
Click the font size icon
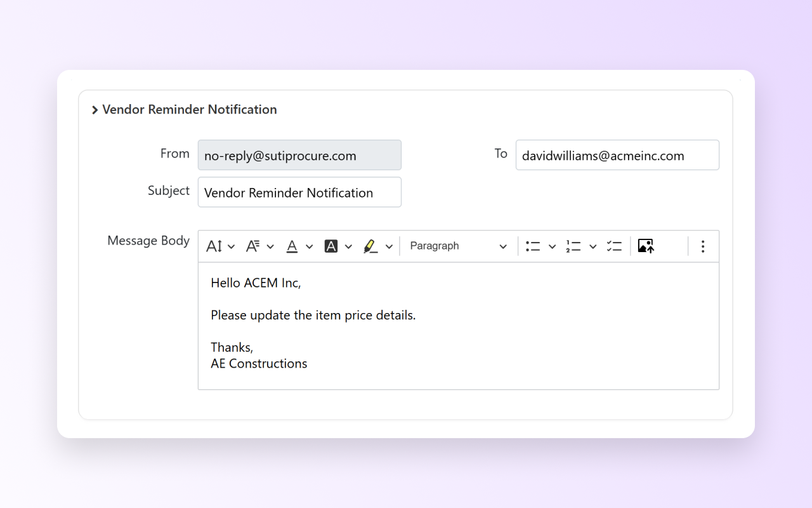pos(214,246)
